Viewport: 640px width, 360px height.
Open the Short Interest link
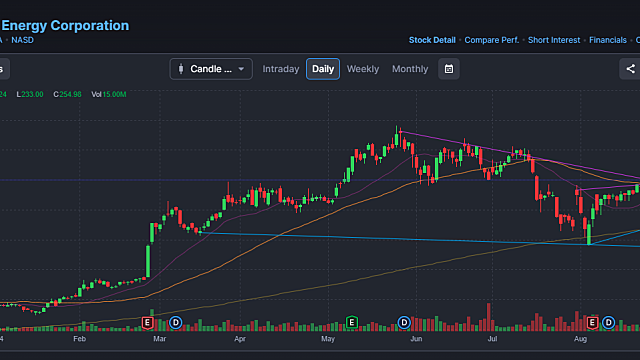[554, 40]
